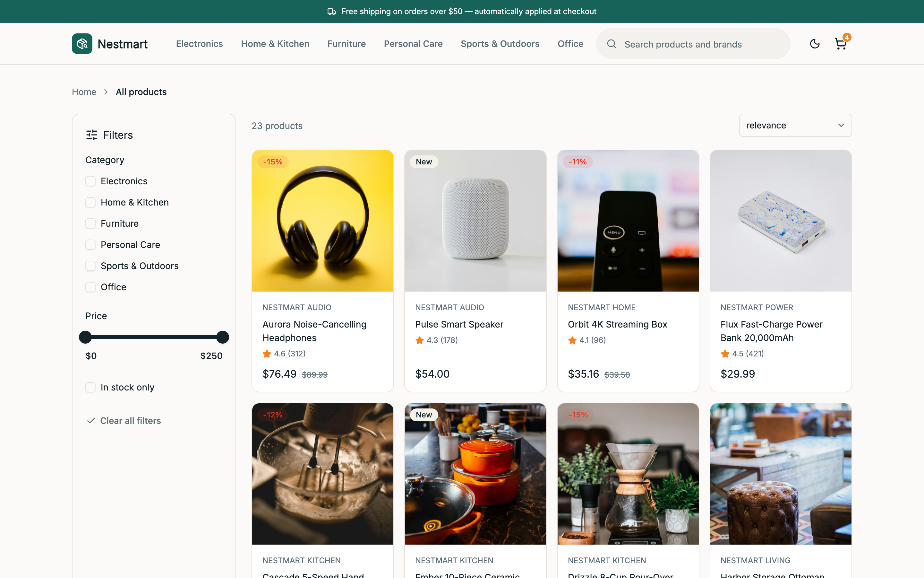
Task: Open Home & Kitchen in the top navigation
Action: [x=275, y=44]
